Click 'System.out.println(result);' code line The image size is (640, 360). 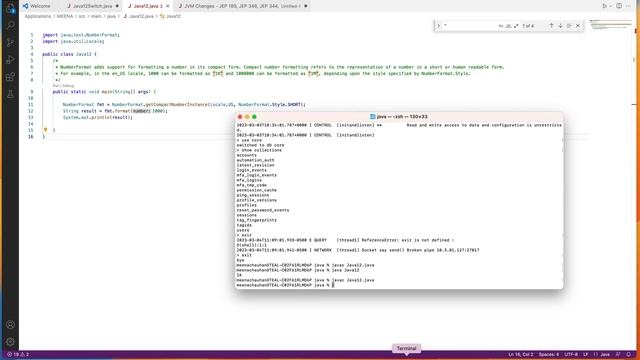pos(98,117)
